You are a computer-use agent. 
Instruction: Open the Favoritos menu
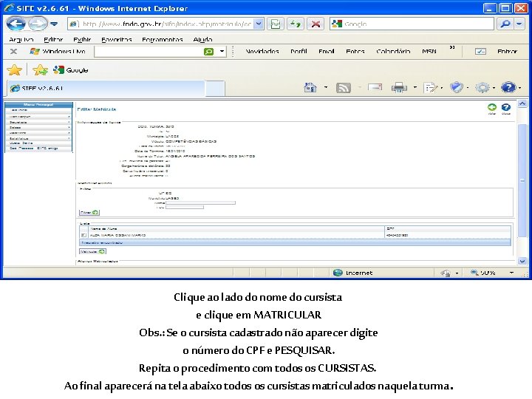tap(117, 40)
